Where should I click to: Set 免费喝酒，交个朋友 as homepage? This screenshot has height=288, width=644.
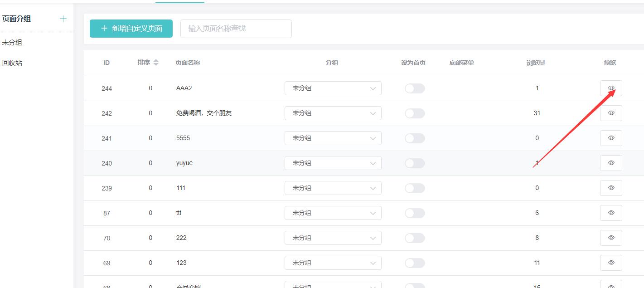tap(415, 113)
